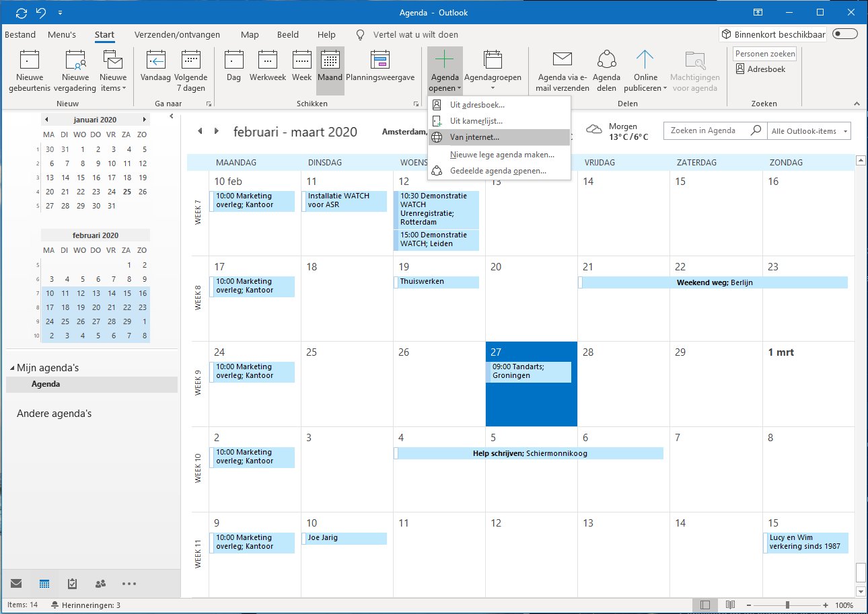Select the Maand view button
The image size is (868, 614).
(330, 71)
